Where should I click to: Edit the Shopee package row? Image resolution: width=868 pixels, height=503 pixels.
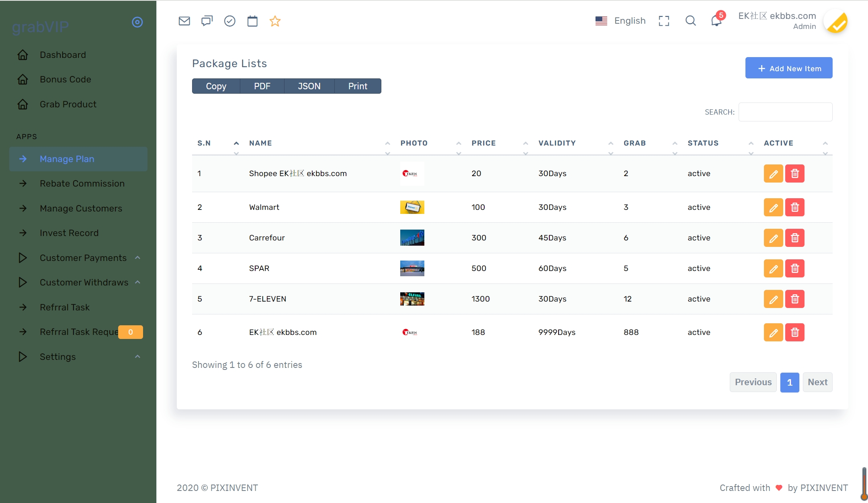point(773,174)
